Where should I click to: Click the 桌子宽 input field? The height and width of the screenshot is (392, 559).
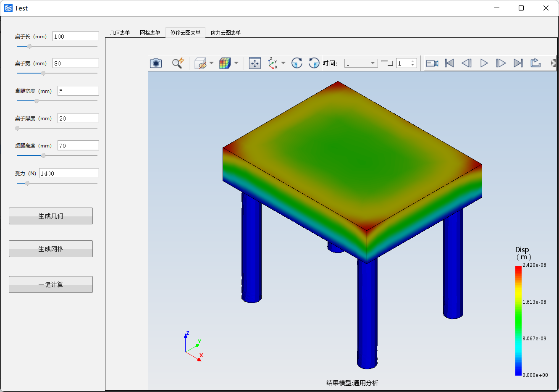pos(76,63)
